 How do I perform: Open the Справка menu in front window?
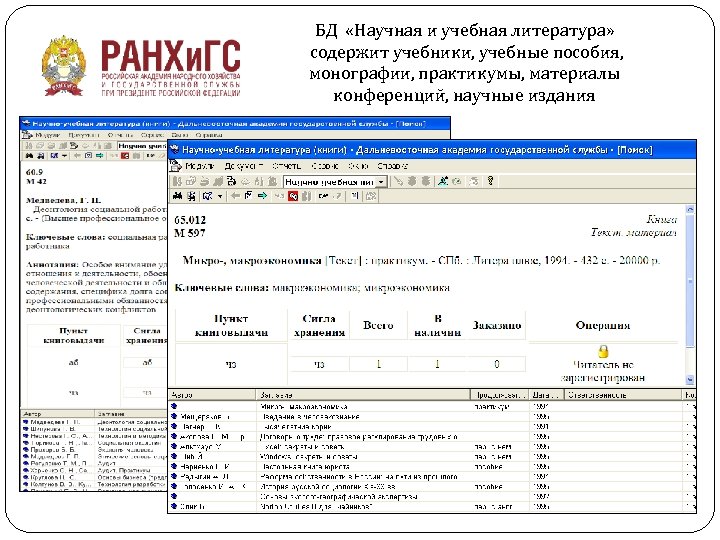click(393, 166)
